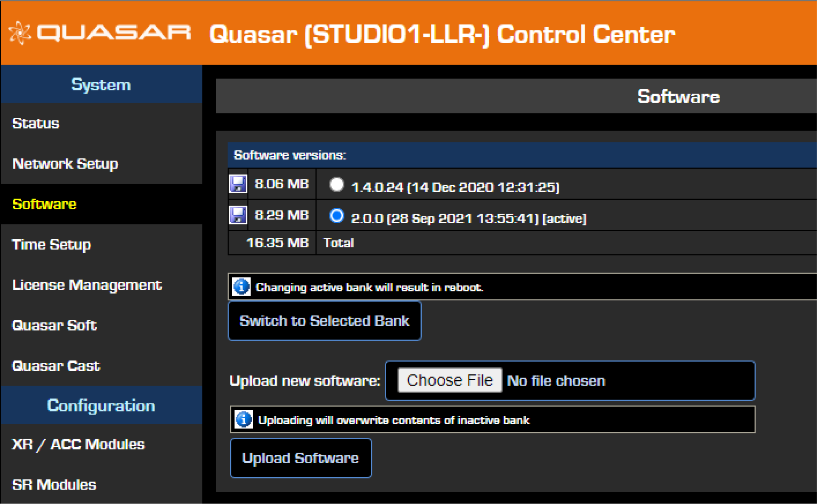The image size is (817, 504).
Task: Open License Management page
Action: pyautogui.click(x=101, y=285)
